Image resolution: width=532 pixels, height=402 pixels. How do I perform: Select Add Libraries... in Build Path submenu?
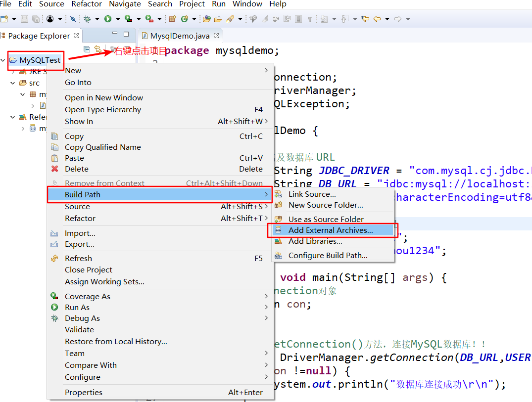(332, 241)
